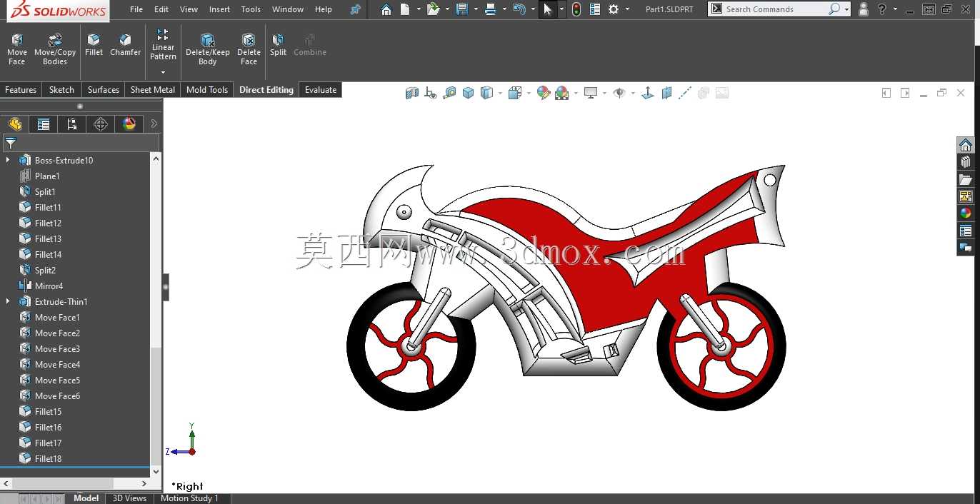Image resolution: width=980 pixels, height=504 pixels.
Task: Open the Design Library task pane tab
Action: pyautogui.click(x=966, y=162)
